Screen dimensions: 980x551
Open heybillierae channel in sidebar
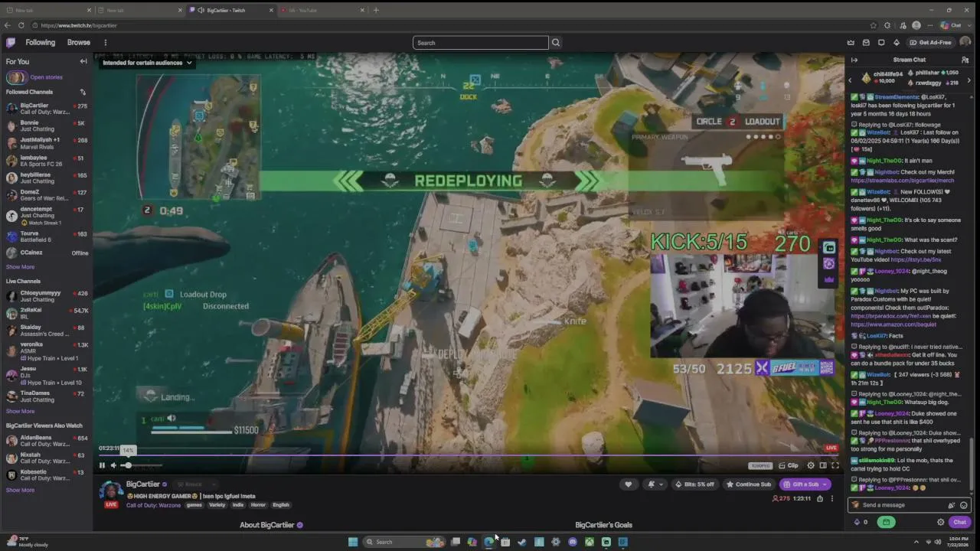[x=47, y=178]
